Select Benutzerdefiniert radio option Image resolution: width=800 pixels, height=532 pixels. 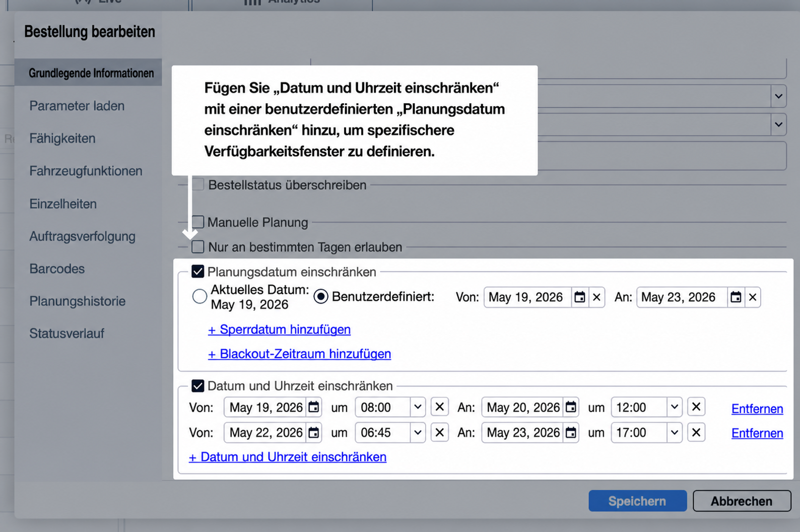321,296
